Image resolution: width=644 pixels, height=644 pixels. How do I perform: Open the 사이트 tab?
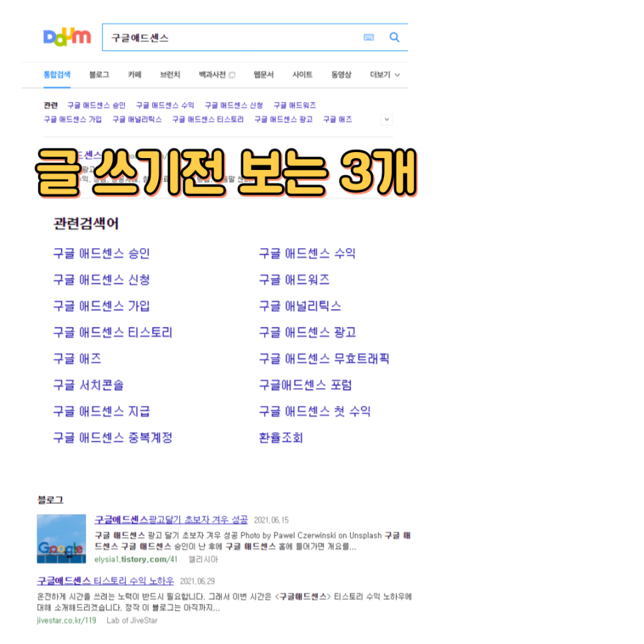click(x=302, y=75)
